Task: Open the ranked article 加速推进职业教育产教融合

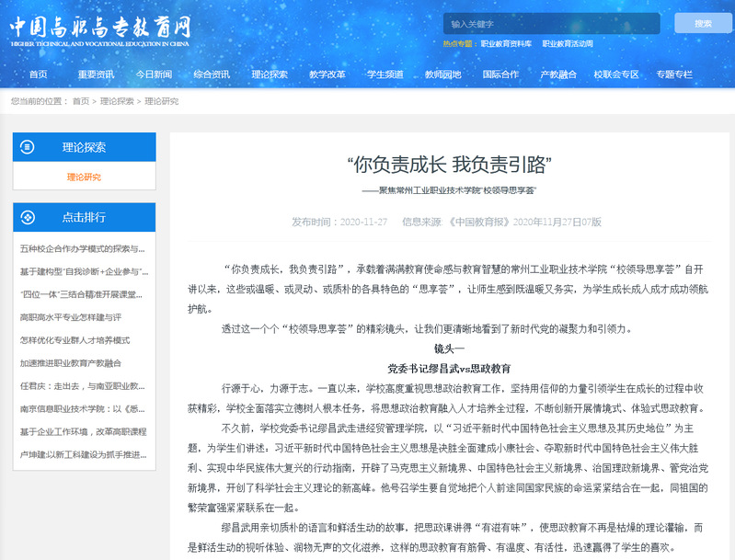Action: click(71, 363)
